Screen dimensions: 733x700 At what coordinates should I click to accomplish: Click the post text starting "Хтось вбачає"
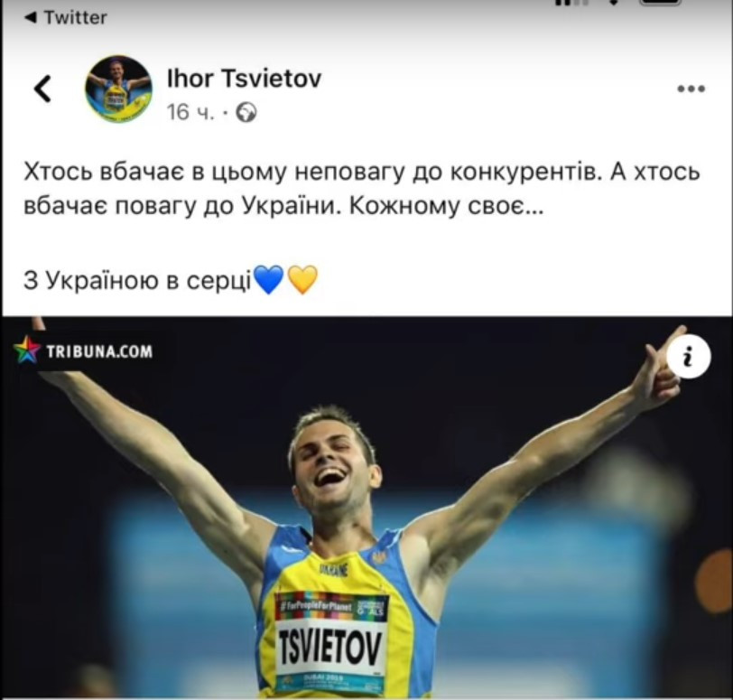[x=362, y=189]
